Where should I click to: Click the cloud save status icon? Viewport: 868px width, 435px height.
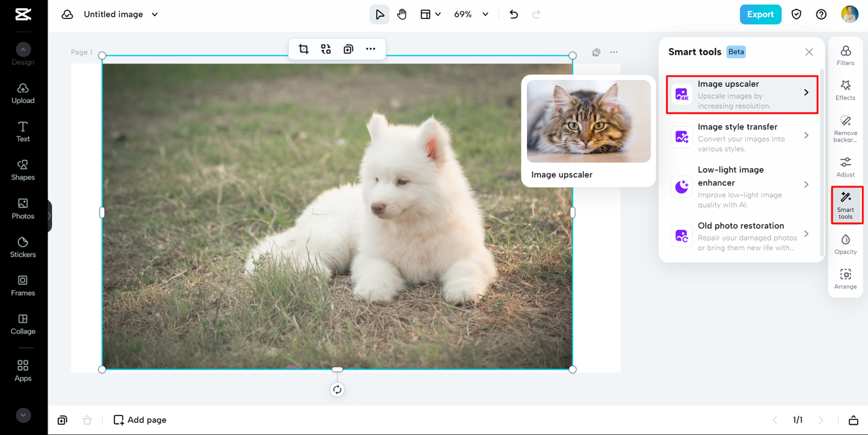tap(67, 14)
